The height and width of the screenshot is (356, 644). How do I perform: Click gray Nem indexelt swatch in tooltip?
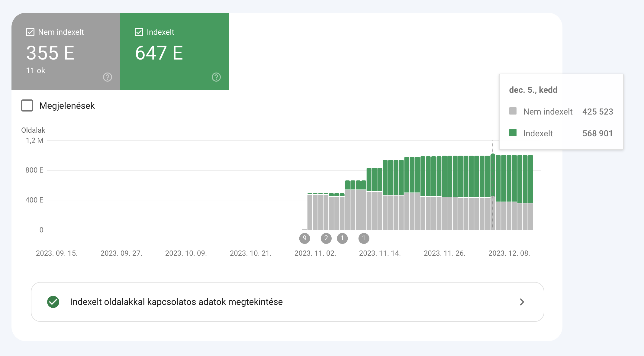coord(513,111)
